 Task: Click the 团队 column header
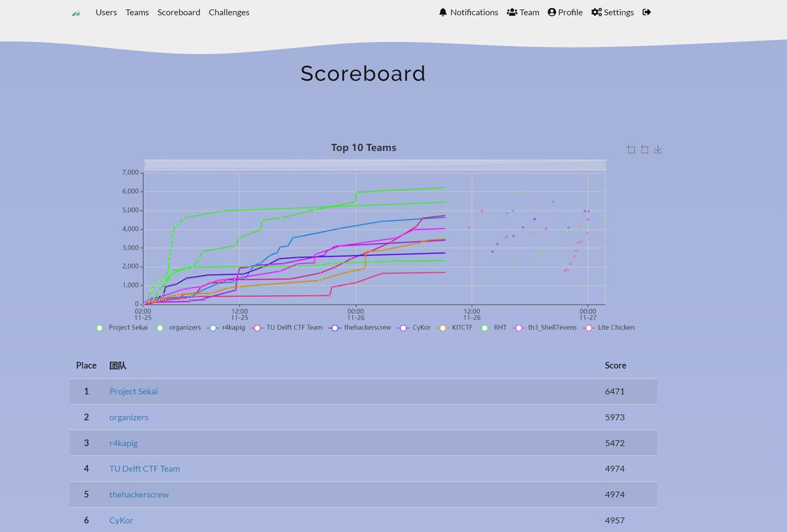(118, 365)
